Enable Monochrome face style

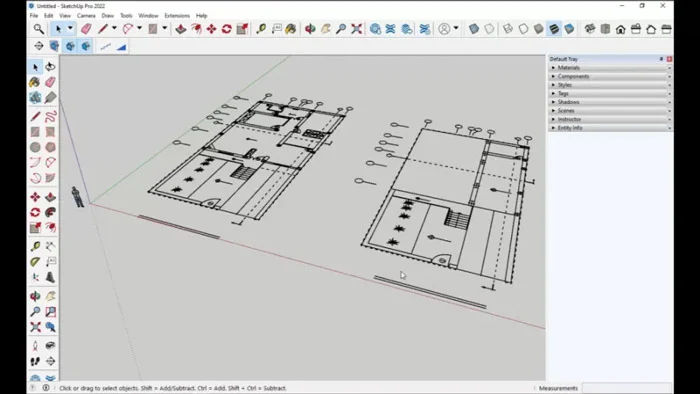coord(569,29)
